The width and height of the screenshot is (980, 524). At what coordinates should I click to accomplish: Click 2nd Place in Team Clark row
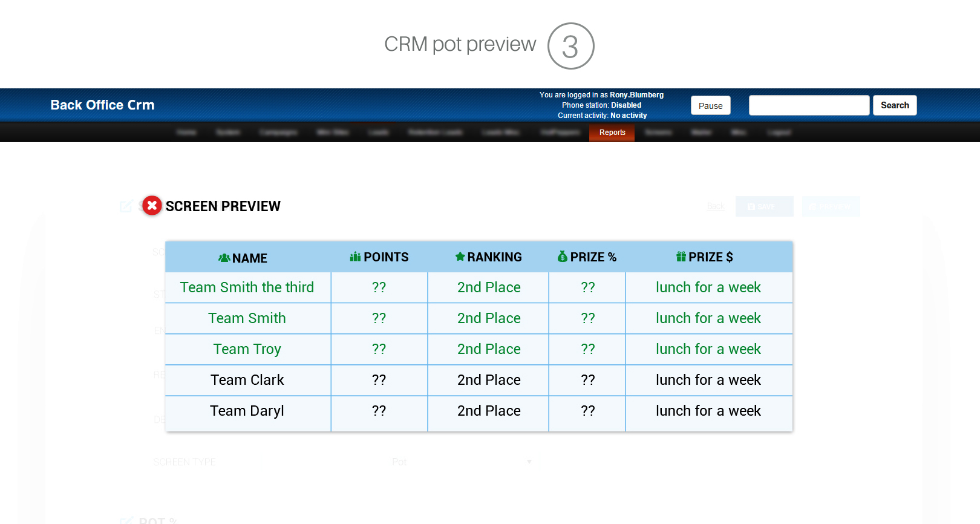click(x=489, y=380)
